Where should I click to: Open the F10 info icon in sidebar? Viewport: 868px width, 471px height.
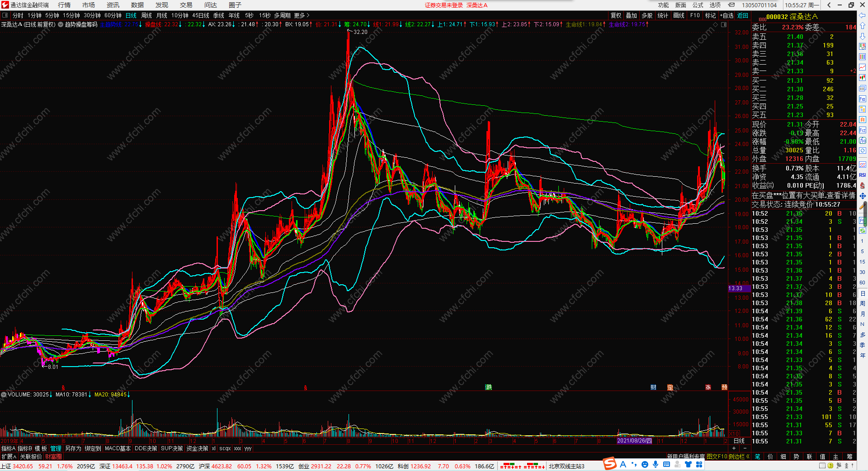tap(863, 99)
